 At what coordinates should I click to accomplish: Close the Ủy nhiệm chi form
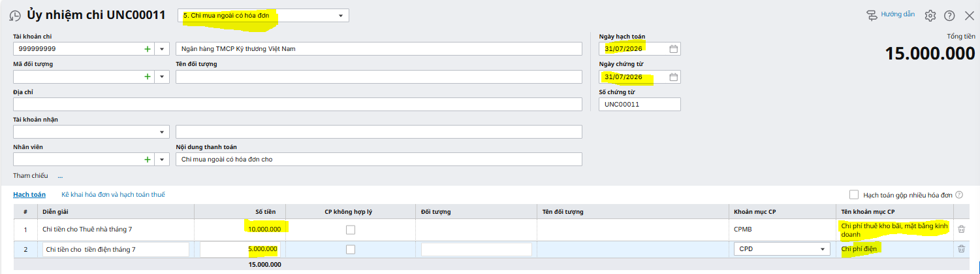point(969,15)
